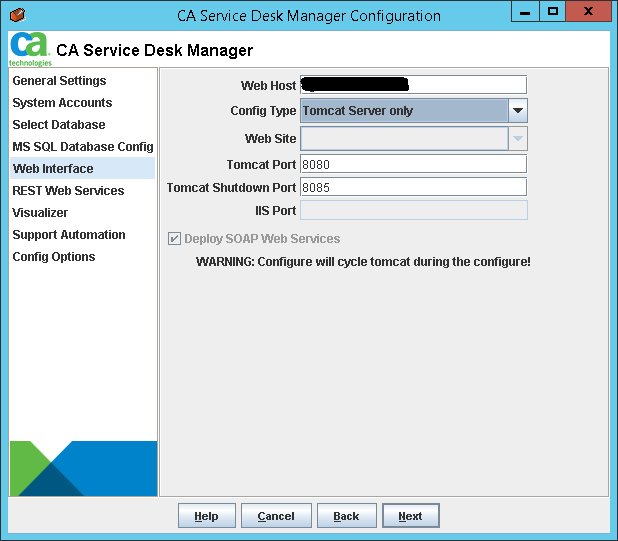Select Tomcat Server only combo box
This screenshot has width=618, height=541.
pos(403,111)
